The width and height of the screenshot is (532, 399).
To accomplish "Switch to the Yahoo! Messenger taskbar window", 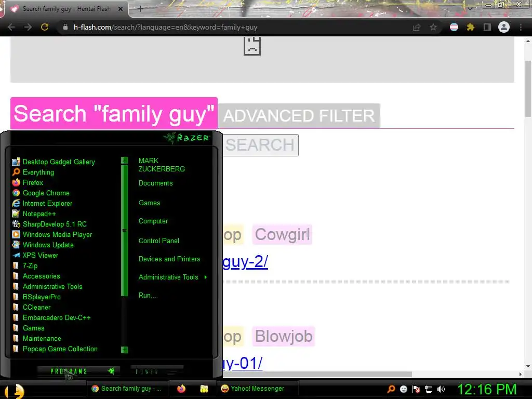I will click(x=257, y=389).
